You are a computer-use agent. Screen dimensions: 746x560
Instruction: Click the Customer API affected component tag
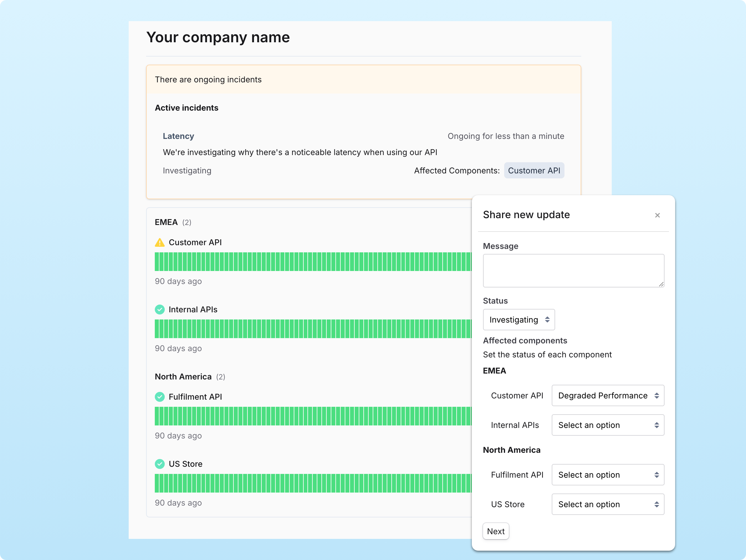pos(533,171)
